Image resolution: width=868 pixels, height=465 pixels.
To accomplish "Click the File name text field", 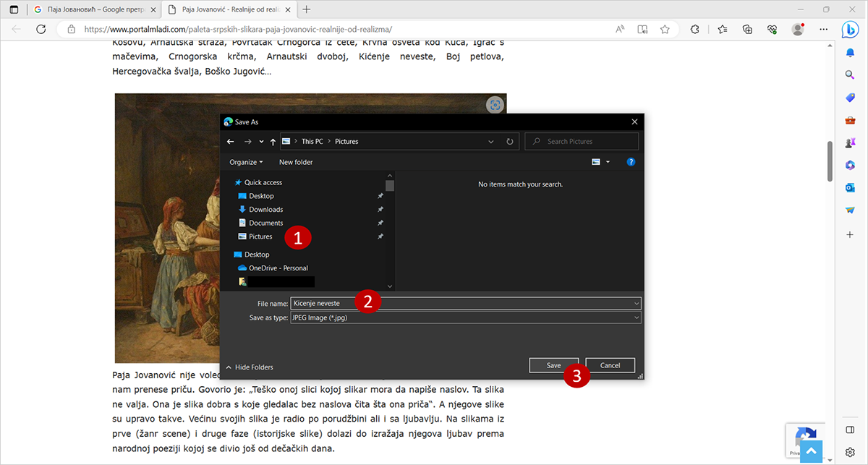I will point(463,303).
